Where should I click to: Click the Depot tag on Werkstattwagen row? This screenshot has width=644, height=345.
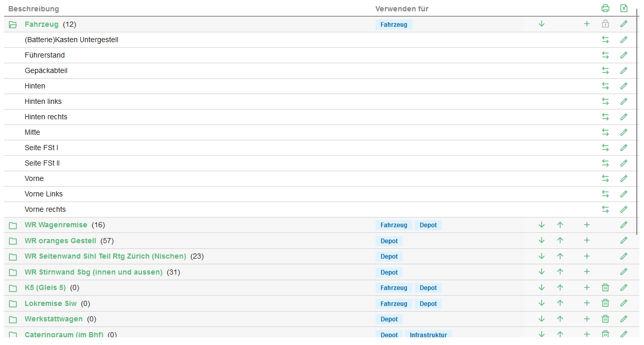tap(389, 319)
